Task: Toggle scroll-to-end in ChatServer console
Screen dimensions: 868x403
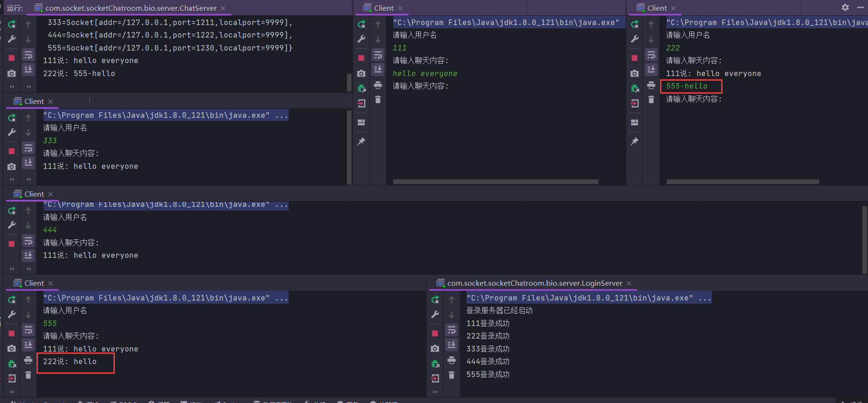Action: [x=28, y=70]
